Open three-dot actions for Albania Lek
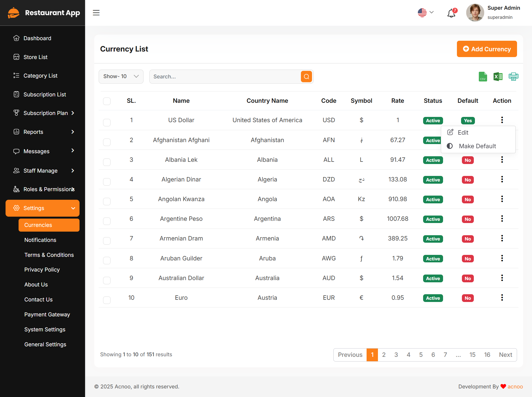 coord(502,160)
